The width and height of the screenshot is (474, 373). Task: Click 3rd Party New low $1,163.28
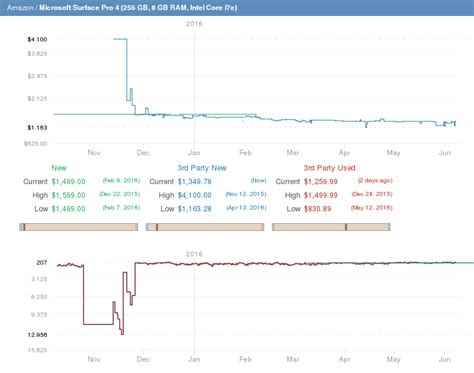point(194,209)
